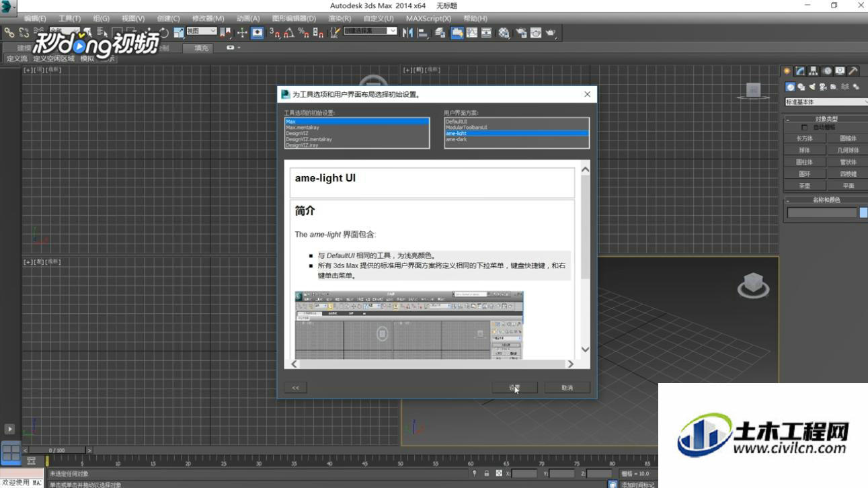Click the Mirror tool icon
This screenshot has width=868, height=488.
(407, 32)
